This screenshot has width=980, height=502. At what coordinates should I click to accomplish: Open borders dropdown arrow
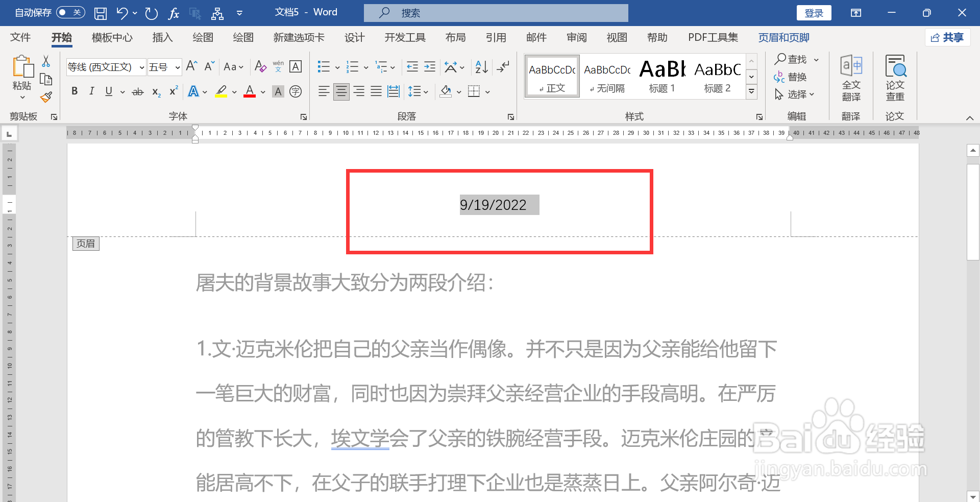tap(487, 92)
